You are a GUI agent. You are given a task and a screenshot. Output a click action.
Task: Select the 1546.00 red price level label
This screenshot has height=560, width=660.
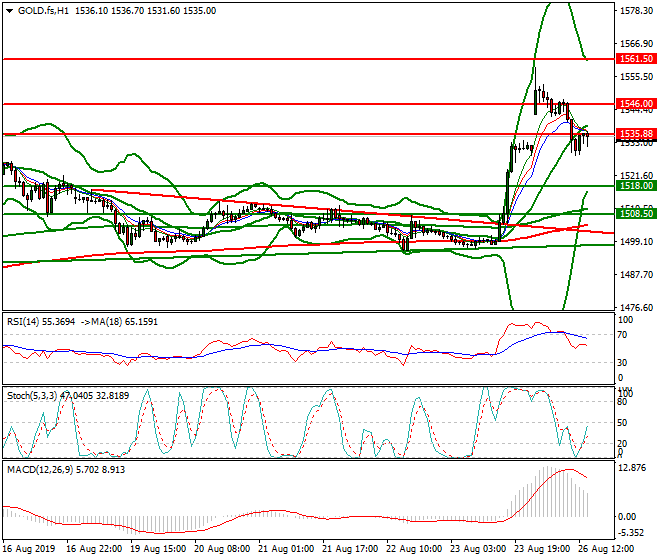click(x=636, y=104)
